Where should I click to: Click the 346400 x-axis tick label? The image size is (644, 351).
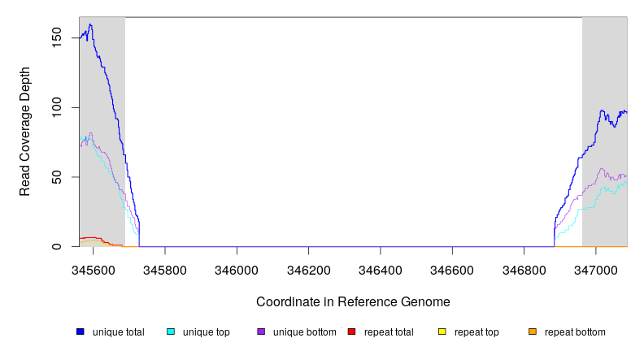coord(381,266)
